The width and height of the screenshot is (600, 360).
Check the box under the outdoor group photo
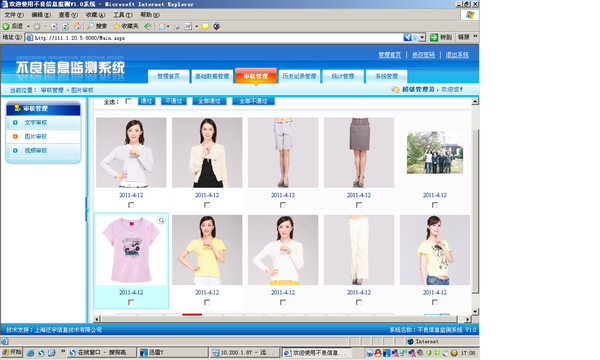click(435, 205)
